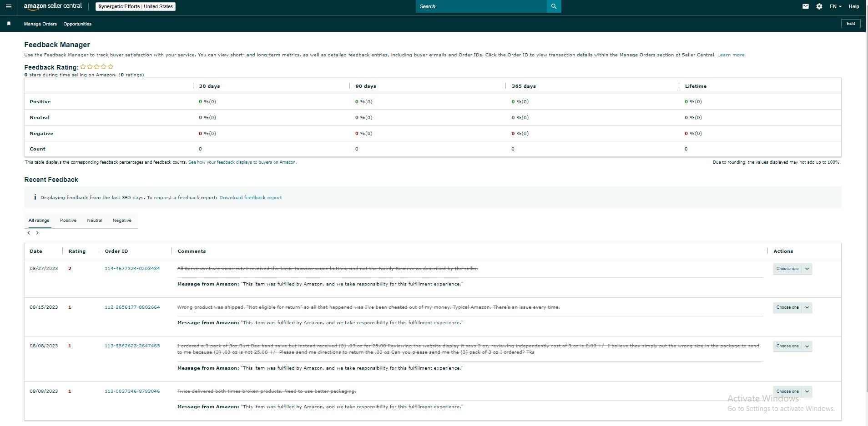The height and width of the screenshot is (426, 868).
Task: Click the info icon in Recent Feedback
Action: click(35, 197)
